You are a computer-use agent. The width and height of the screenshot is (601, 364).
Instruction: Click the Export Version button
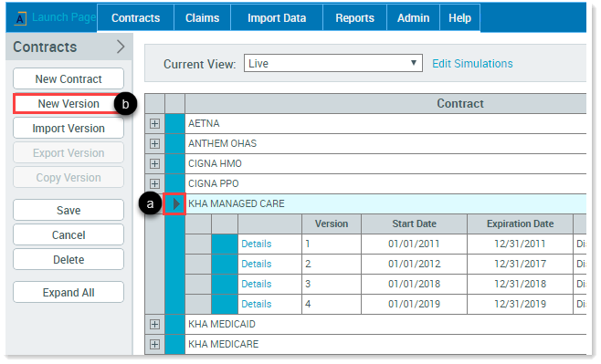[x=69, y=152]
